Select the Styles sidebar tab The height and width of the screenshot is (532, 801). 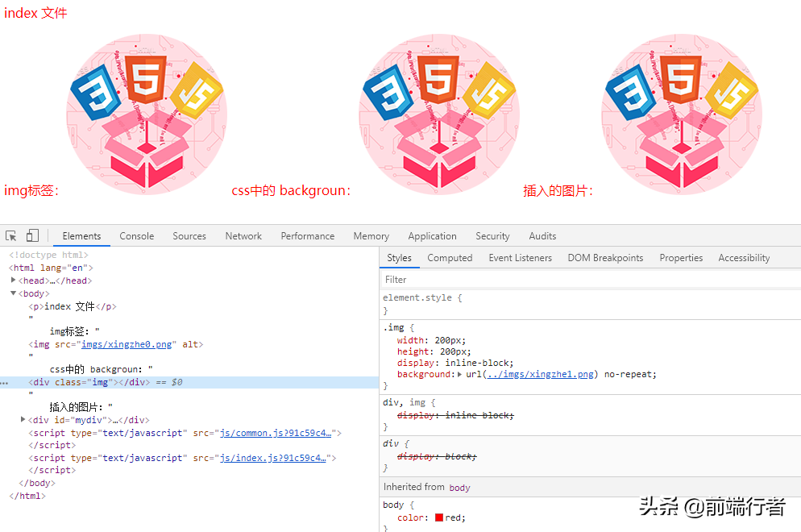(x=399, y=258)
